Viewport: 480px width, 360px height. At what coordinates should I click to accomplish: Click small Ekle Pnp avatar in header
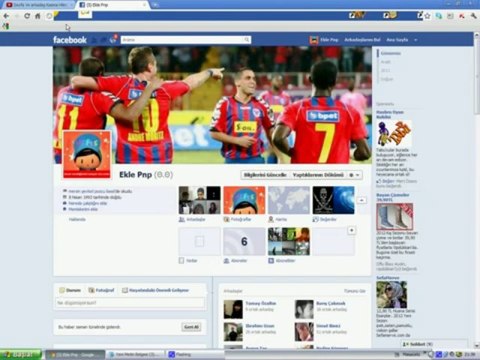click(x=314, y=40)
